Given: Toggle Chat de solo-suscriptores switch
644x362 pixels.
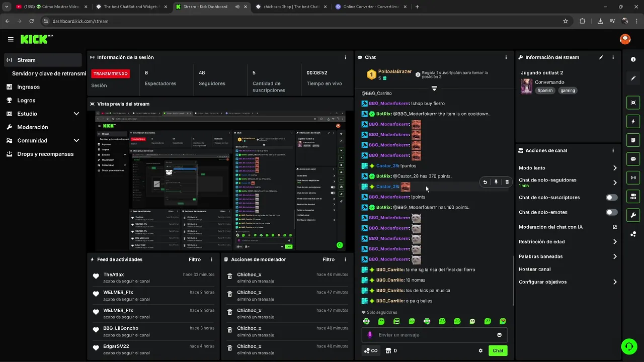Looking at the screenshot, I should (611, 198).
